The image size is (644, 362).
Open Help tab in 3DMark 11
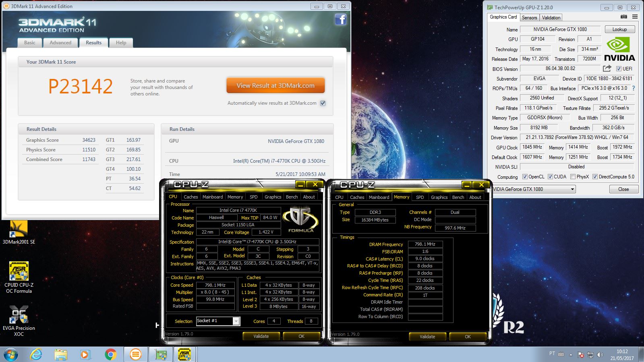(121, 43)
